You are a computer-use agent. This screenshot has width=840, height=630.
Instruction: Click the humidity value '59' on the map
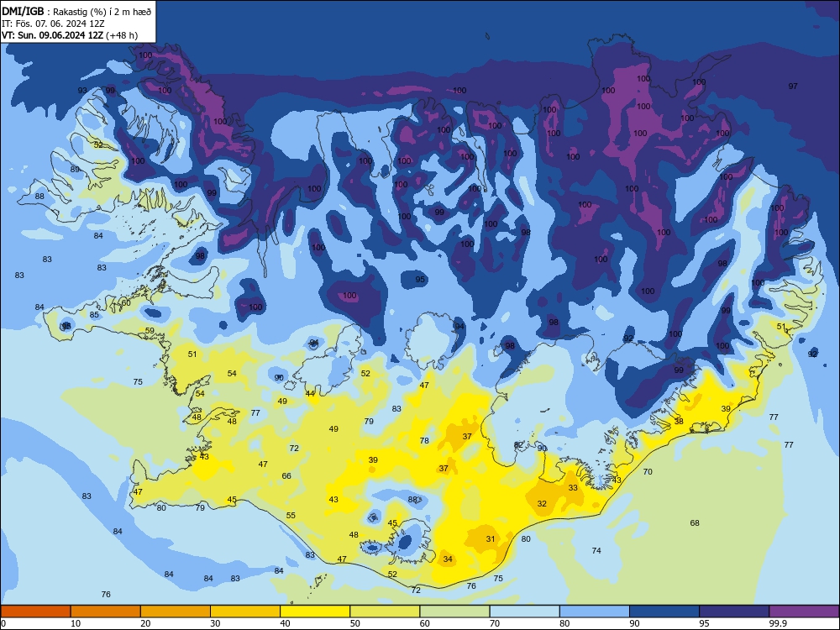coord(150,330)
